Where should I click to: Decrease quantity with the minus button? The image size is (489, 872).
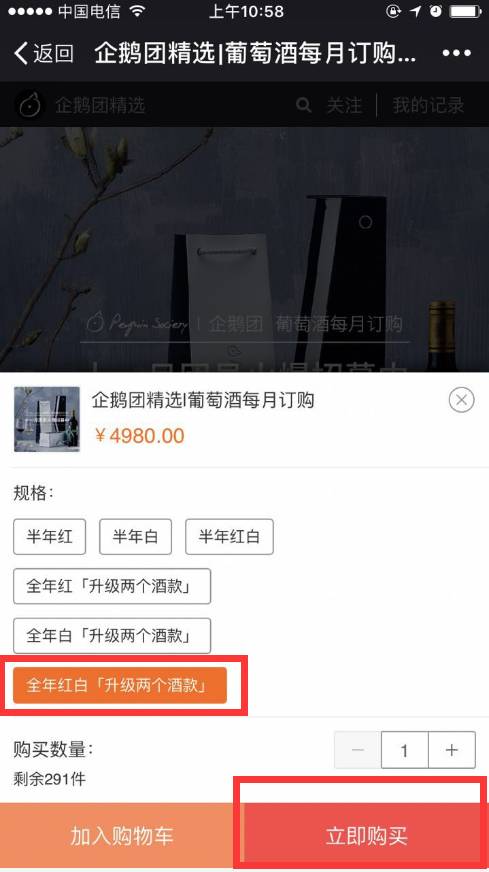click(358, 750)
